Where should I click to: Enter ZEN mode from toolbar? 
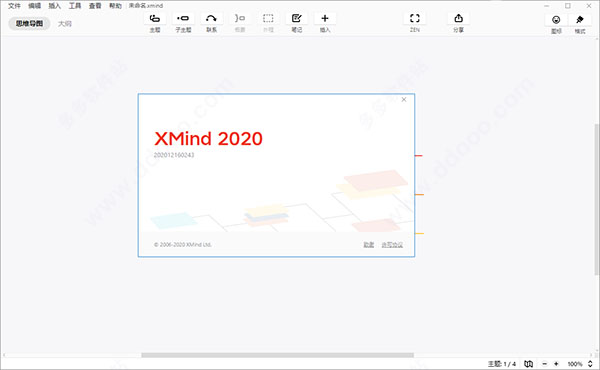click(415, 18)
